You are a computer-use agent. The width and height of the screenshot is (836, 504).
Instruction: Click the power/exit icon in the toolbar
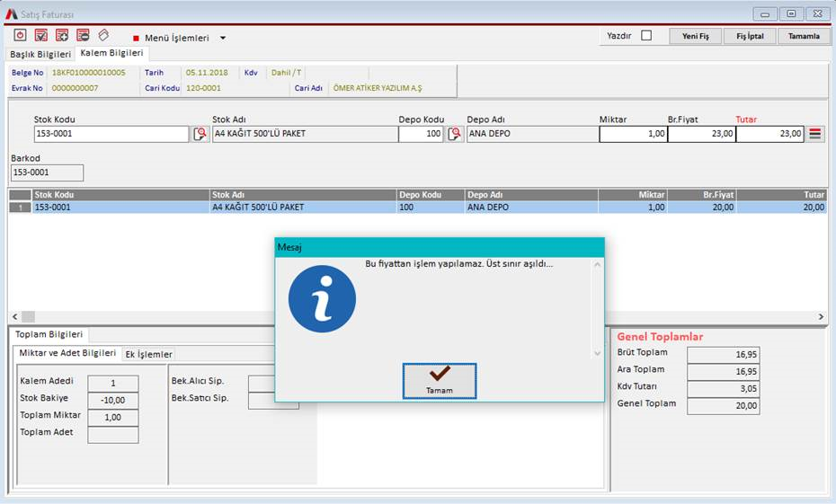click(x=20, y=35)
